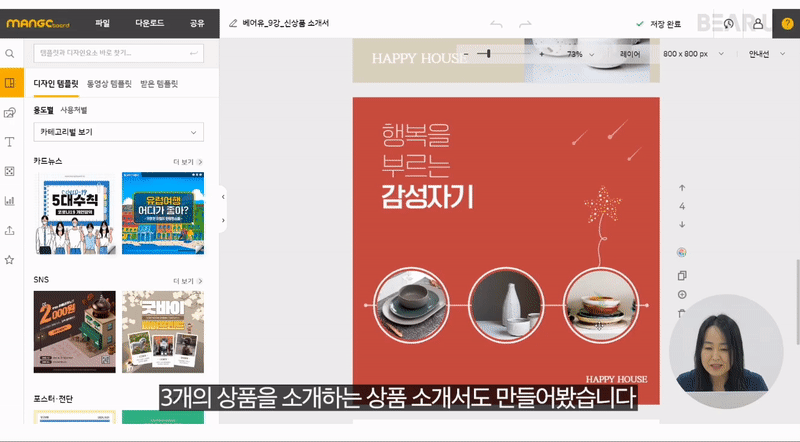This screenshot has width=800, height=442.
Task: Select the 용도별 filter tab
Action: pos(43,110)
